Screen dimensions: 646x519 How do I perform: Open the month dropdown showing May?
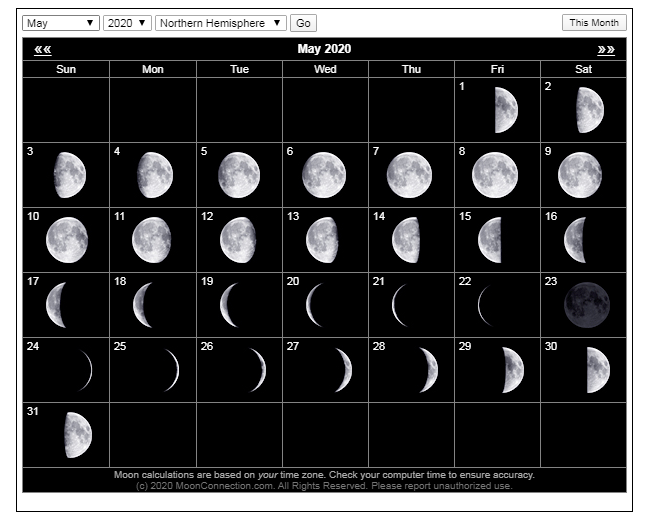point(60,23)
